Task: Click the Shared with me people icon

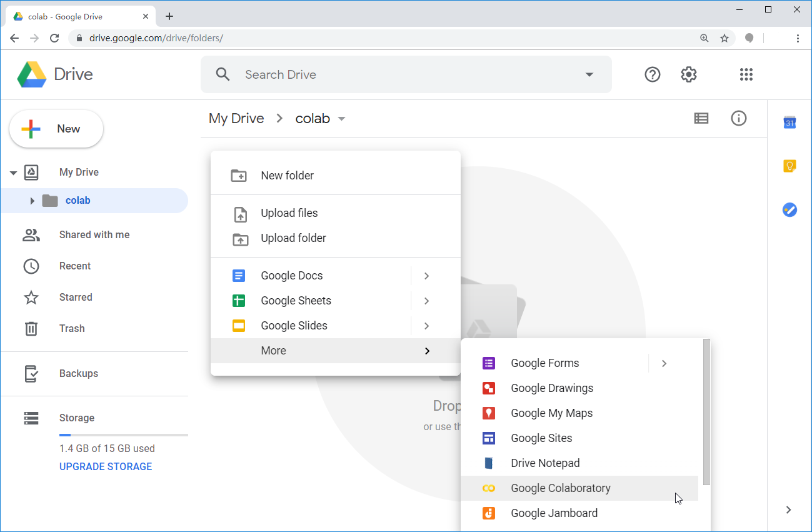Action: pos(31,235)
